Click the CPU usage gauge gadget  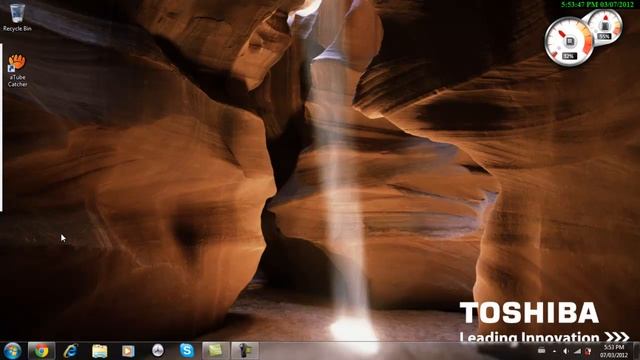tap(569, 42)
